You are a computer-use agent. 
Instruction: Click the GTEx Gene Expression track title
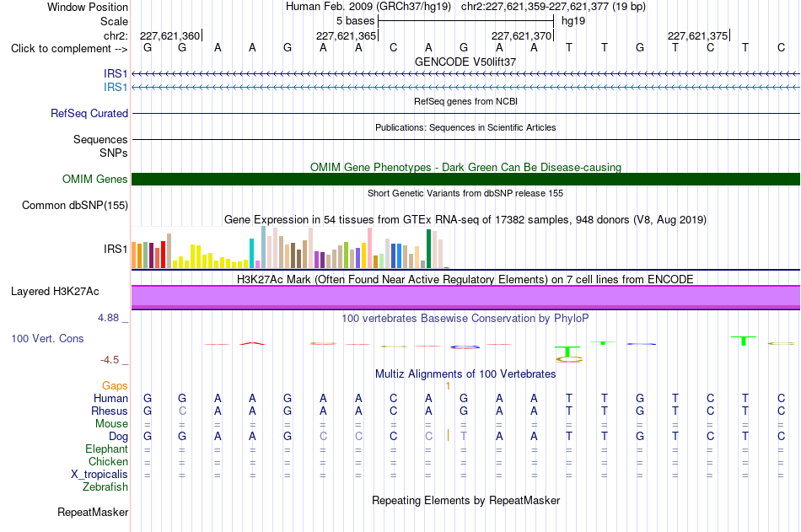click(465, 220)
